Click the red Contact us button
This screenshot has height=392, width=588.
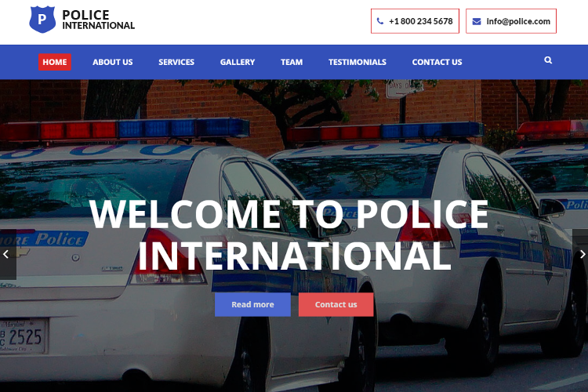point(336,305)
